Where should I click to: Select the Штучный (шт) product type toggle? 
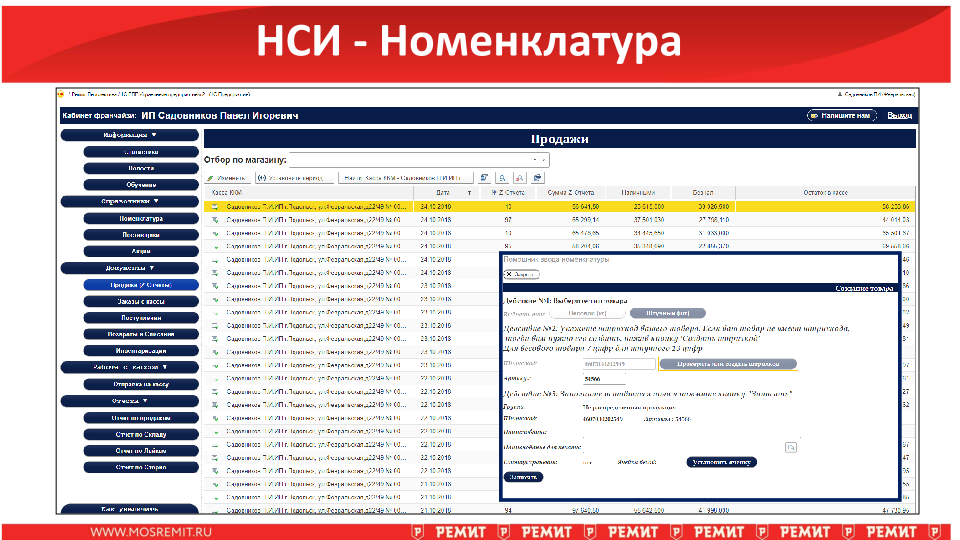[668, 313]
